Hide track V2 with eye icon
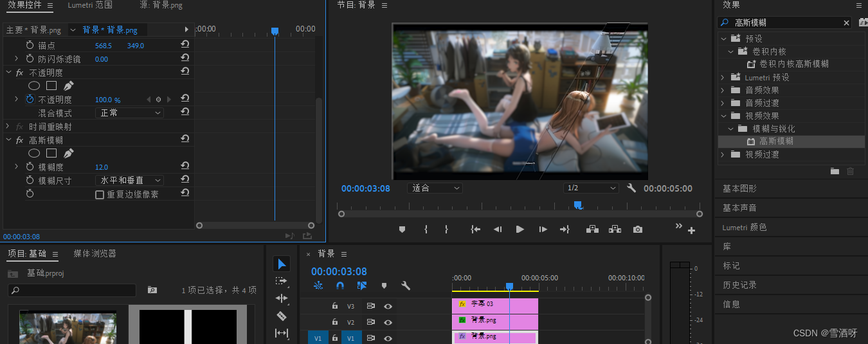The image size is (868, 344). [x=388, y=323]
